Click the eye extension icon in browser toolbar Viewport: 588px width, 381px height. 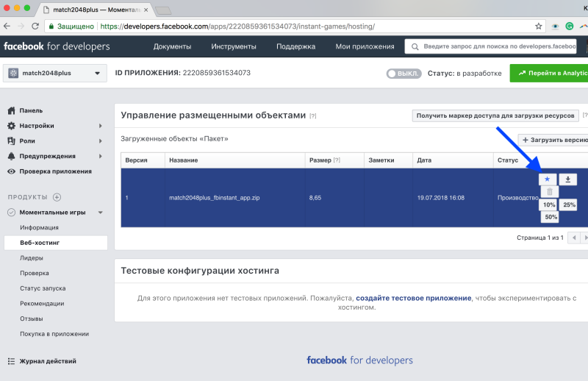[555, 26]
